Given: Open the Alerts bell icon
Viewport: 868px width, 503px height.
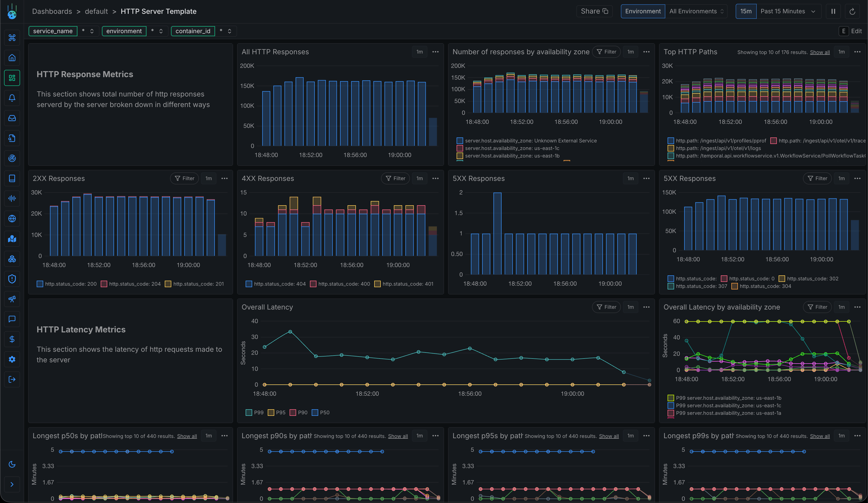Looking at the screenshot, I should click(12, 98).
